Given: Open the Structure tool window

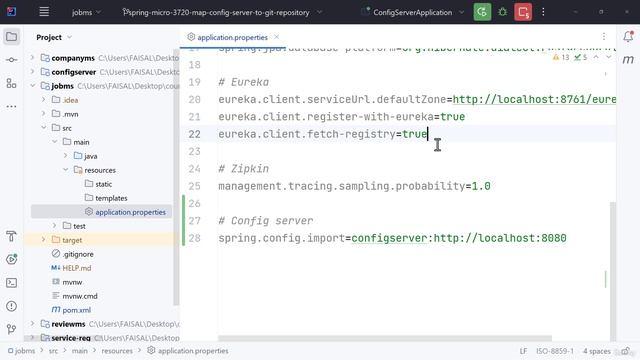Looking at the screenshot, I should point(11,83).
